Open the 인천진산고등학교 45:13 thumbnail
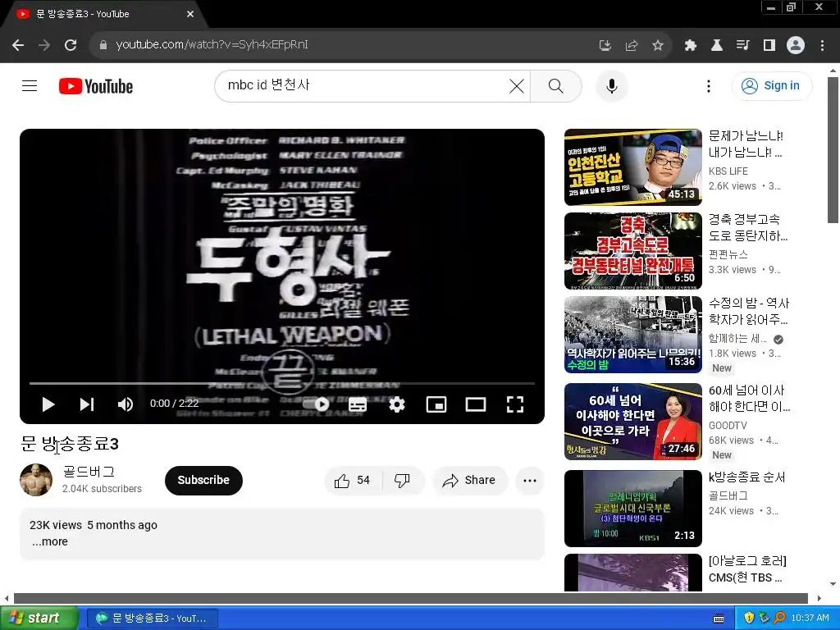The width and height of the screenshot is (840, 630). coord(633,167)
